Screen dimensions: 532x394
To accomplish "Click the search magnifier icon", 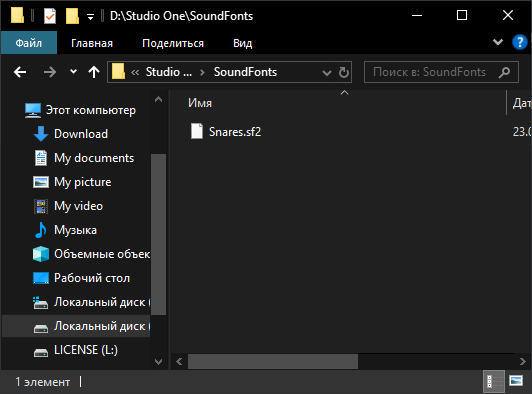I will pos(504,72).
